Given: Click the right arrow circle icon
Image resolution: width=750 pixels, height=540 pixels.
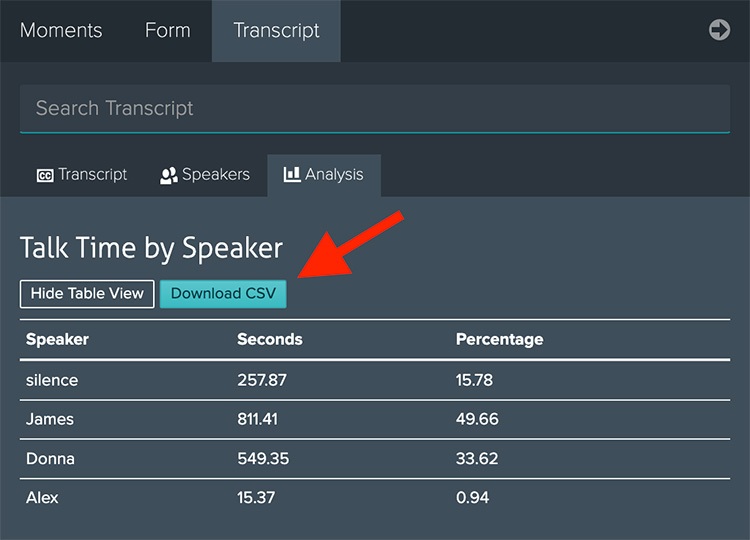Looking at the screenshot, I should pos(719,30).
